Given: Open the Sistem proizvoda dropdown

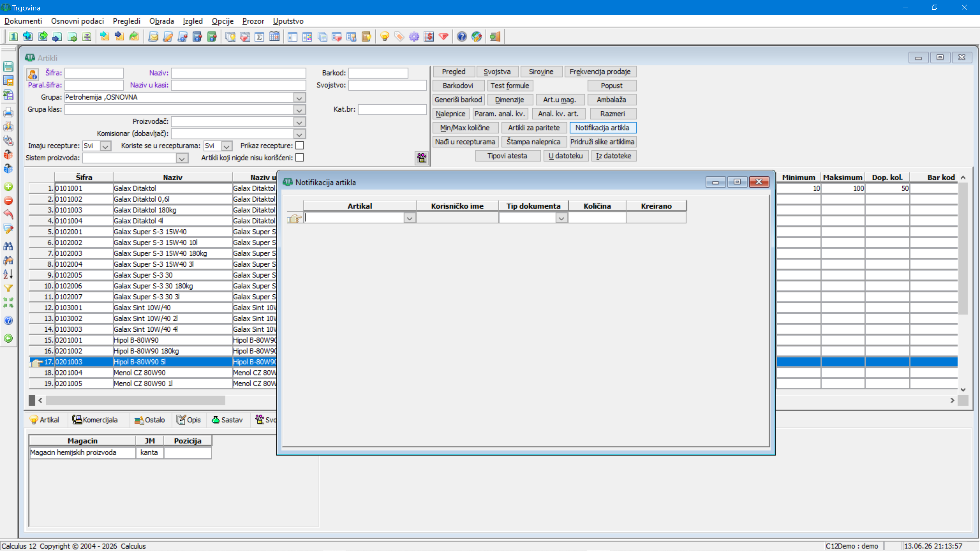Looking at the screenshot, I should tap(182, 158).
